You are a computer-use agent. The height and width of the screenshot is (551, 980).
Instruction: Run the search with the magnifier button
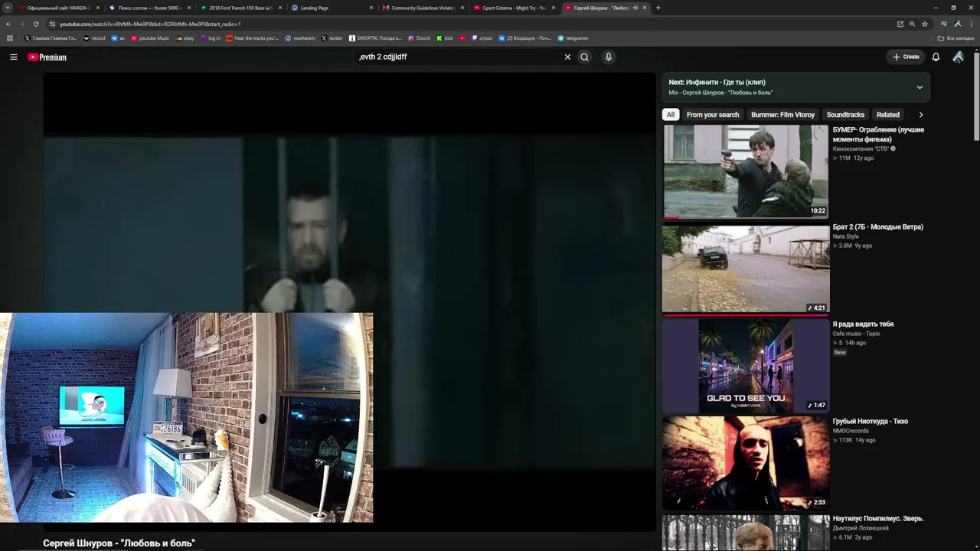tap(585, 57)
